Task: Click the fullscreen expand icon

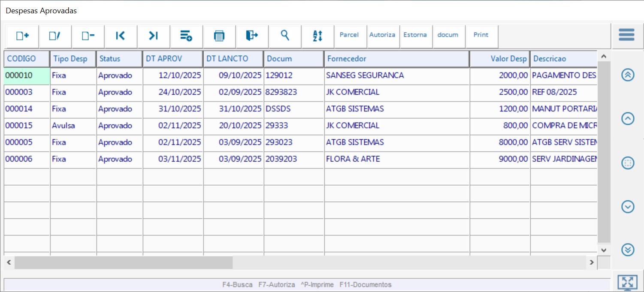Action: pos(627,282)
